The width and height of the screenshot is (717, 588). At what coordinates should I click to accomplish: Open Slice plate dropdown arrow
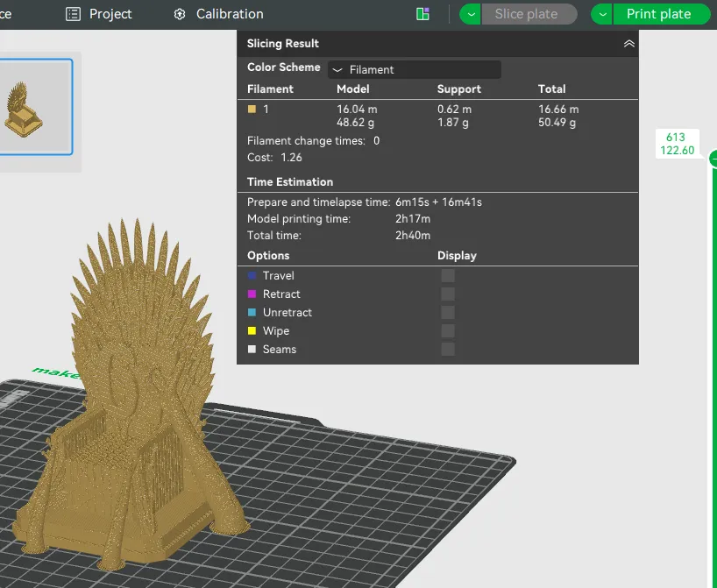click(x=471, y=14)
